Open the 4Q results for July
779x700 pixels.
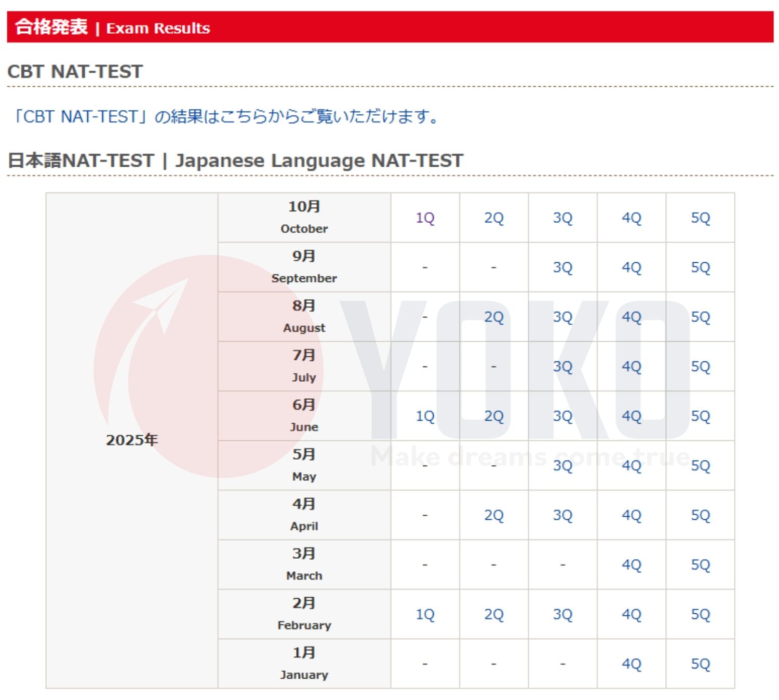632,367
